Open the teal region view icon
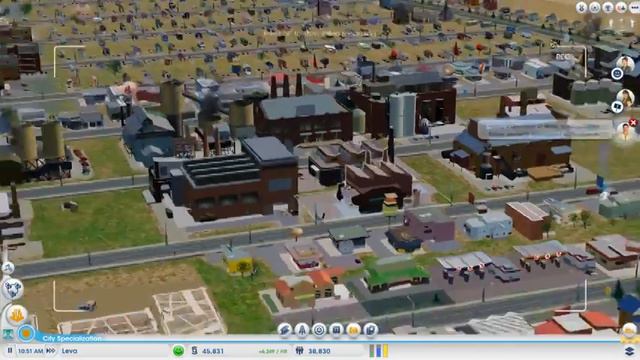Image resolution: width=640 pixels, height=360 pixels. (8, 334)
